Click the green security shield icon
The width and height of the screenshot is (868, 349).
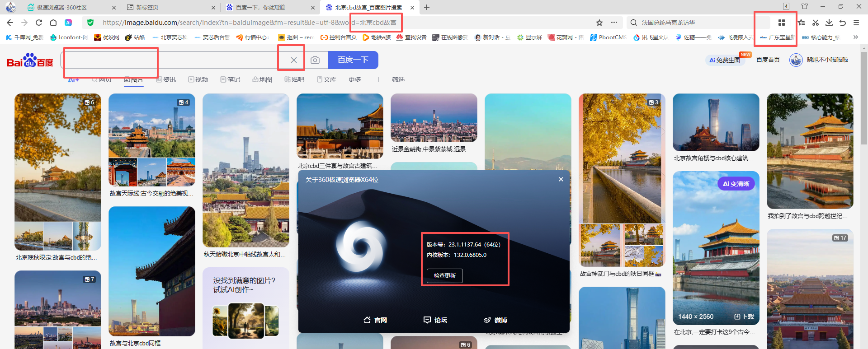coord(90,23)
